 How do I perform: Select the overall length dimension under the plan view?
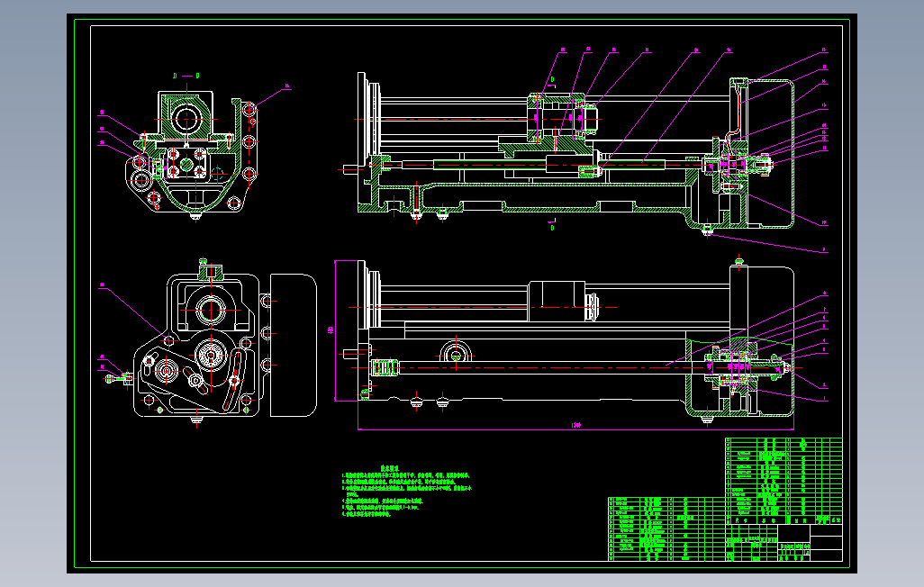(x=575, y=425)
